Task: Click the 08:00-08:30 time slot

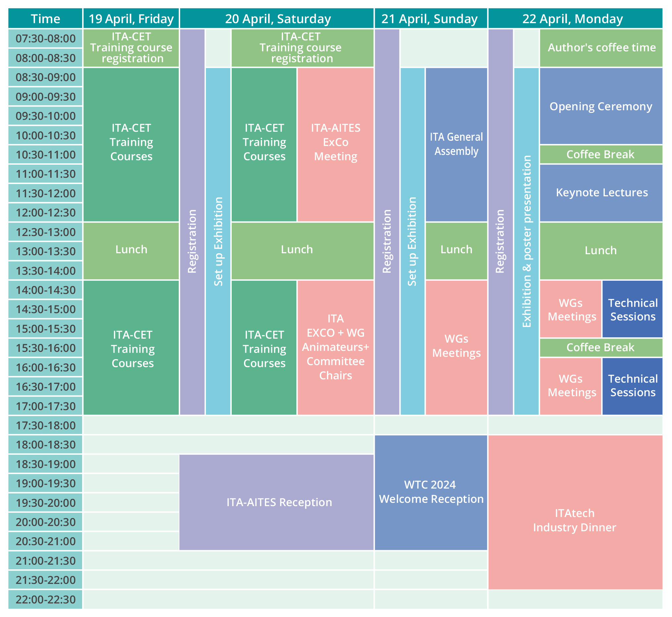Action: [45, 58]
